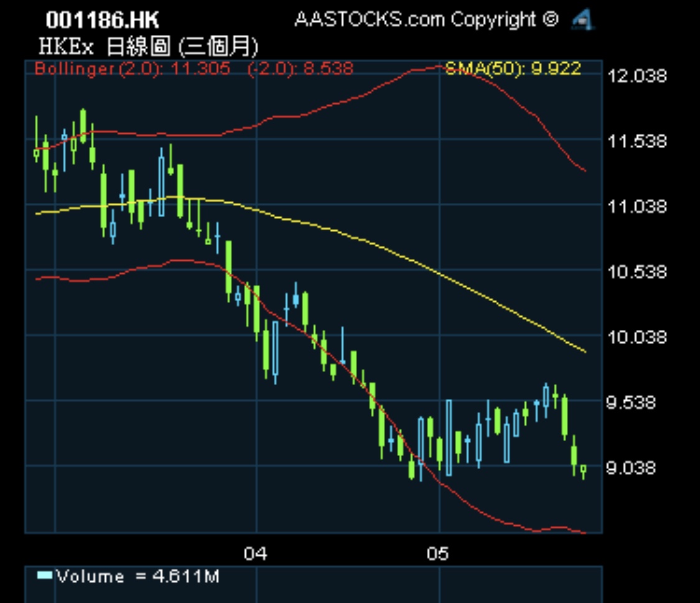Click the cyan Volume legend swatch
Image resolution: width=700 pixels, height=603 pixels.
point(45,576)
